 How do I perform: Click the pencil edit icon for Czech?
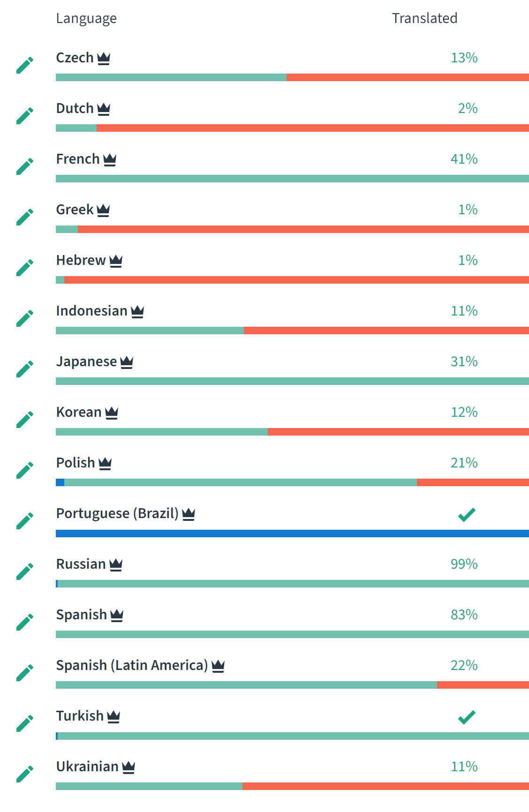(x=25, y=65)
